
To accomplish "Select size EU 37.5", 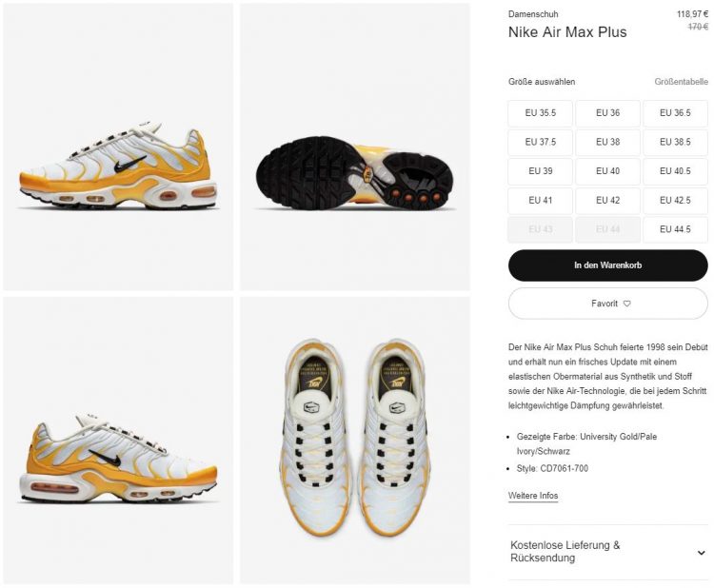I will [540, 142].
